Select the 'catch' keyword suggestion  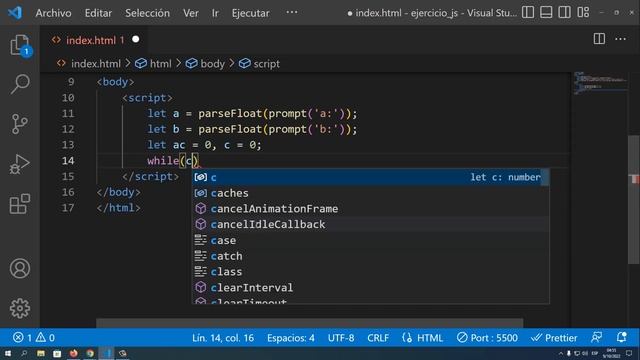click(370, 256)
